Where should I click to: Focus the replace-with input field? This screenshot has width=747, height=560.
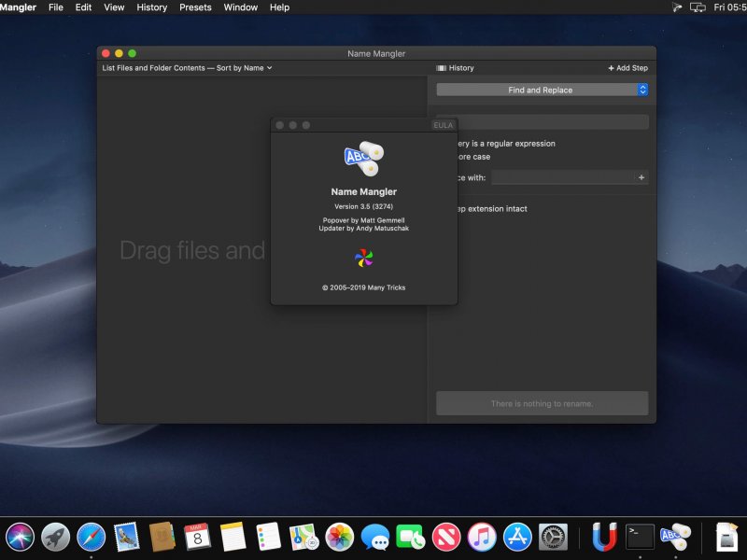pos(563,177)
